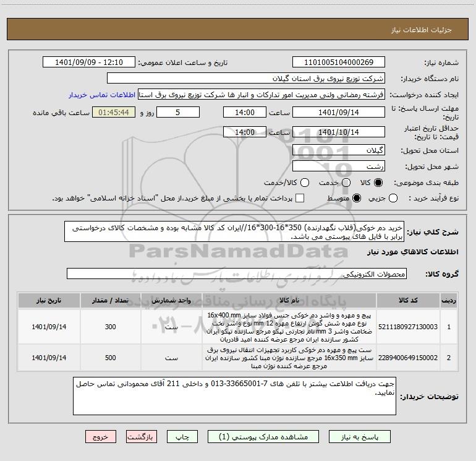
Task: Click the general need description text box
Action: [234, 231]
